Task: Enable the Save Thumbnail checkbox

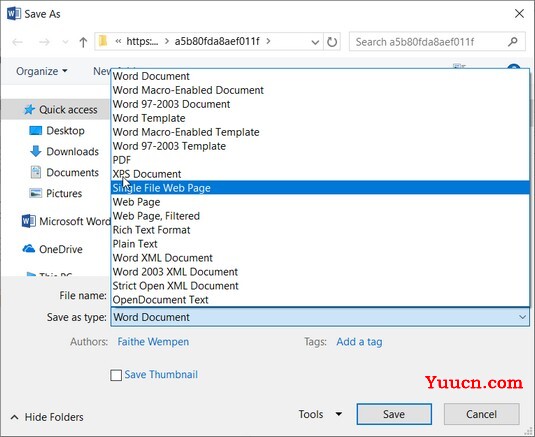Action: 116,375
